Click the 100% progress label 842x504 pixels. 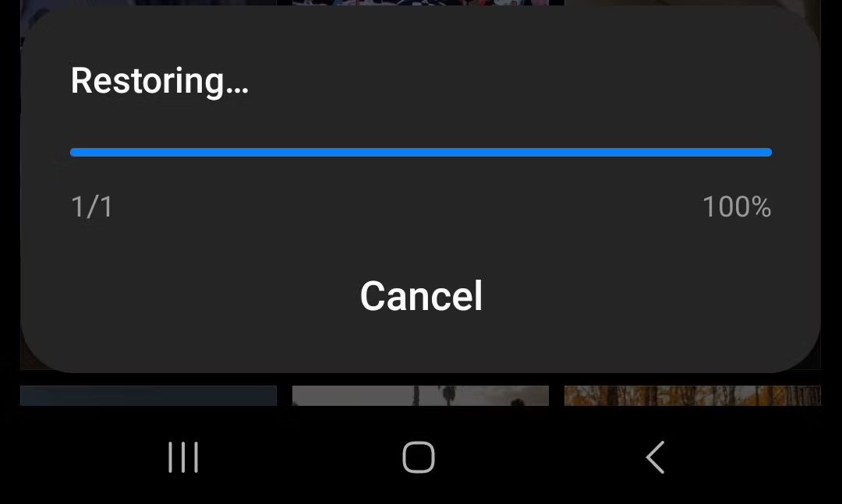(737, 206)
